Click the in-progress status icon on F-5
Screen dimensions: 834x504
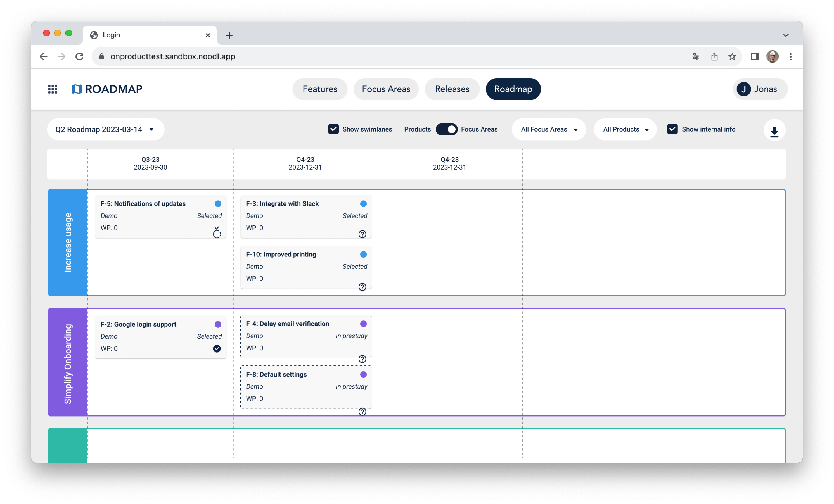217,233
